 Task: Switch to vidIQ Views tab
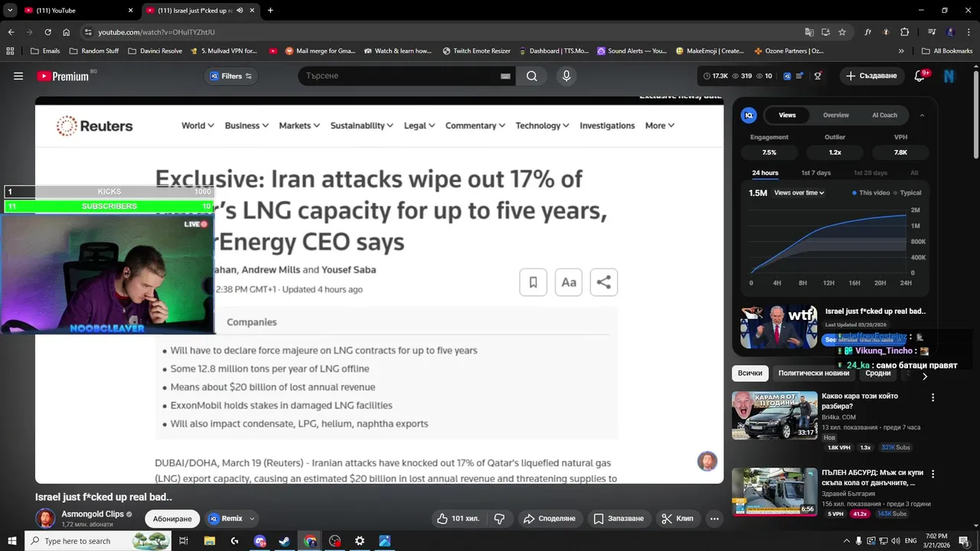787,115
